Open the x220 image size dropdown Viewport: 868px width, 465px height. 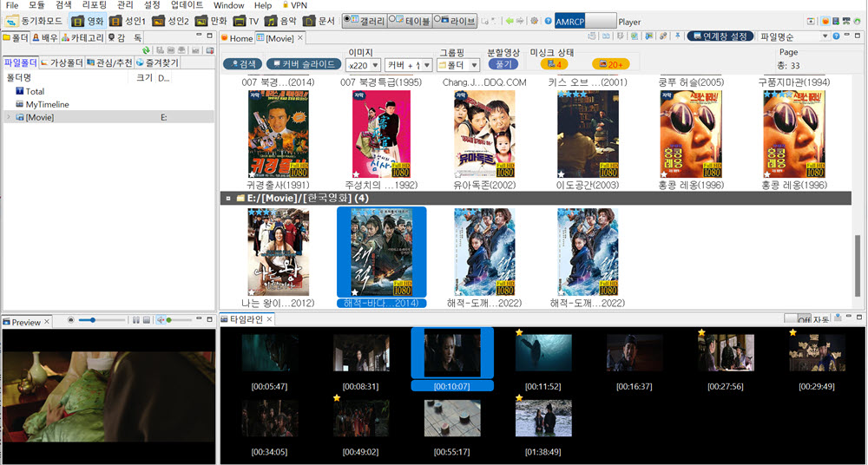pyautogui.click(x=363, y=65)
